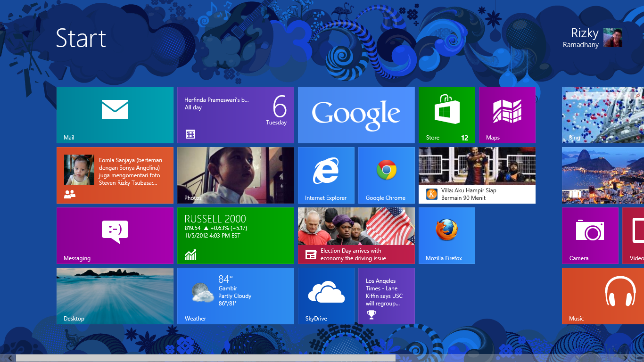The image size is (644, 362).
Task: Open RUSSELL 2000 stock quote
Action: [x=215, y=219]
